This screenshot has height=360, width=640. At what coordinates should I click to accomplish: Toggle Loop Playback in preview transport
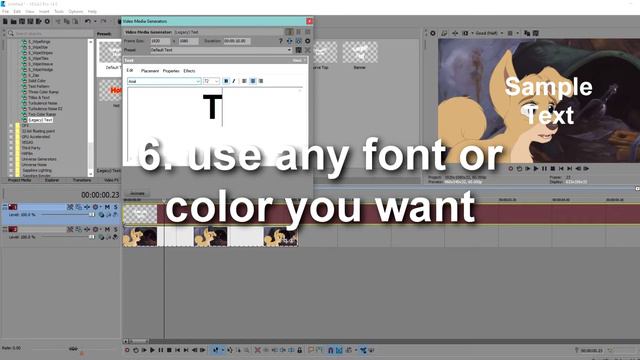[519, 168]
